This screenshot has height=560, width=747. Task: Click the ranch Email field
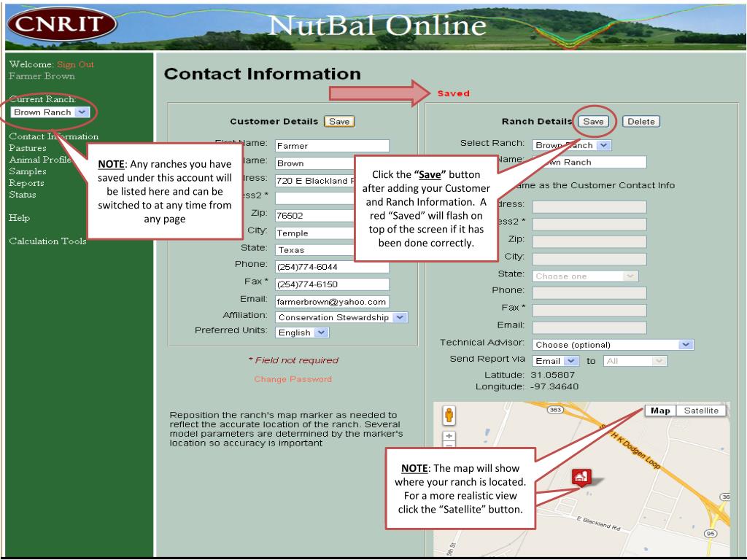(589, 327)
